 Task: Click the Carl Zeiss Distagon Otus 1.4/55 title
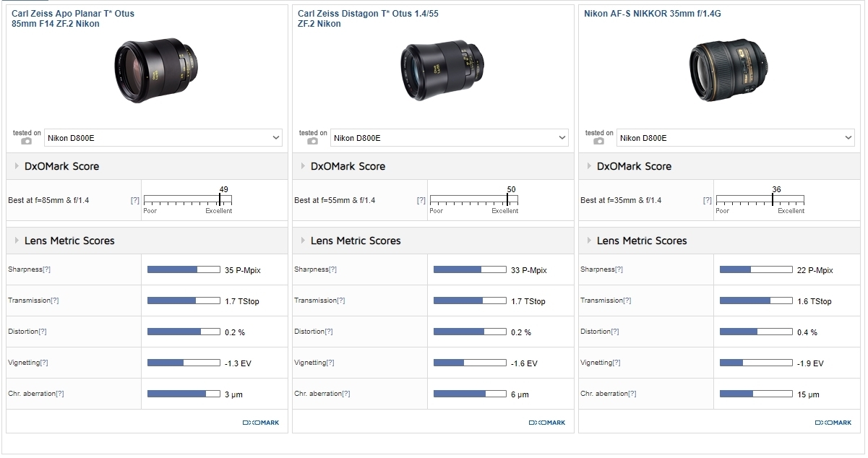coord(368,19)
